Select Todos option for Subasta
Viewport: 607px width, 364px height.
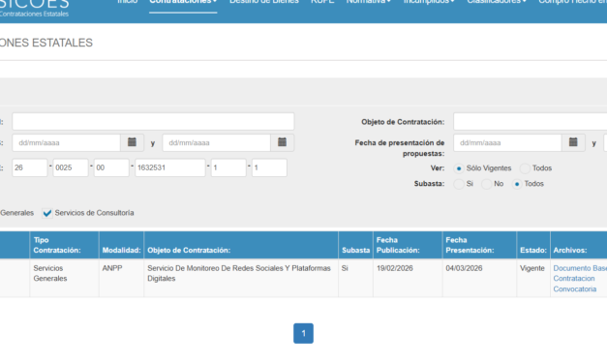point(517,184)
